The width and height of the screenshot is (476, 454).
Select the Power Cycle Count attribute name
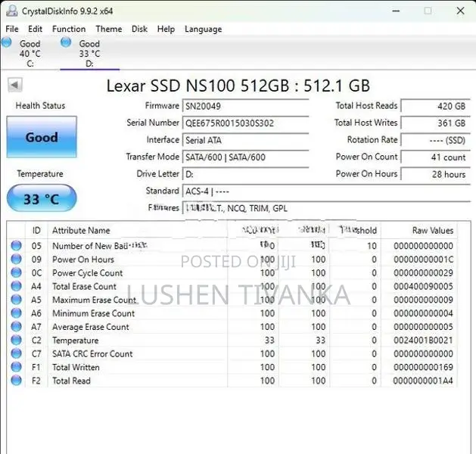88,273
